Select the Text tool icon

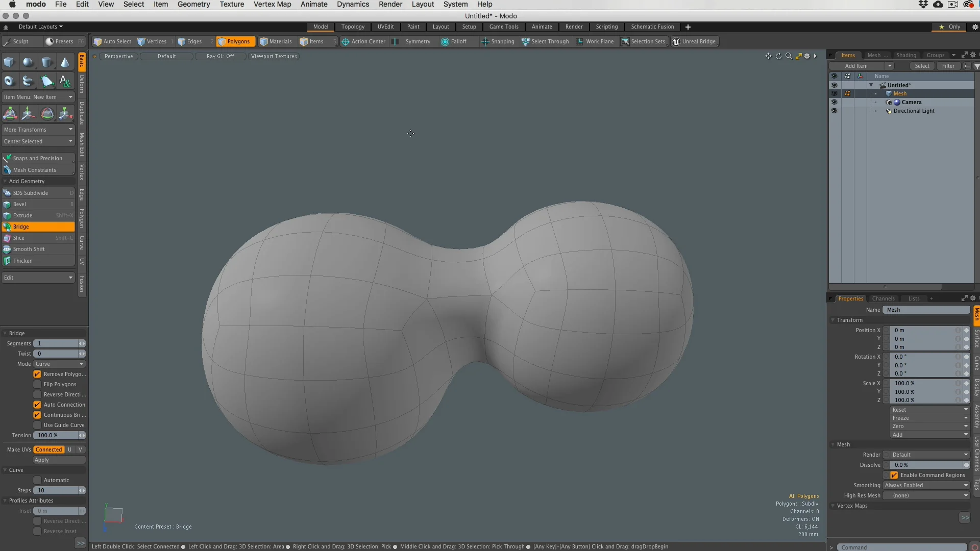[65, 81]
